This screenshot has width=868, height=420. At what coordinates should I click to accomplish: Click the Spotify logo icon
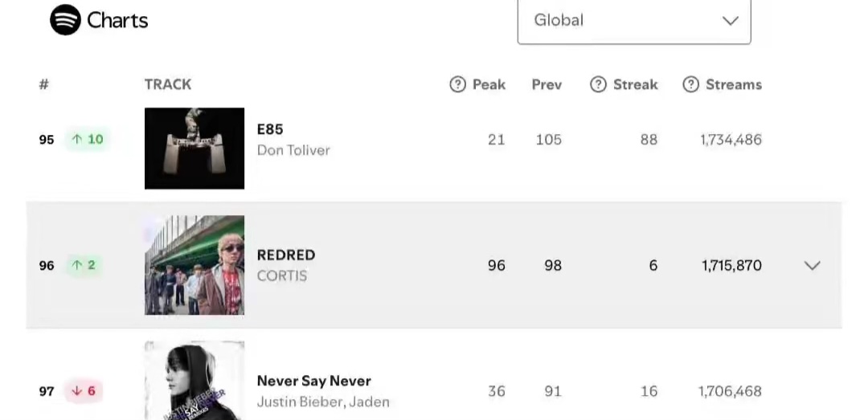pyautogui.click(x=65, y=20)
